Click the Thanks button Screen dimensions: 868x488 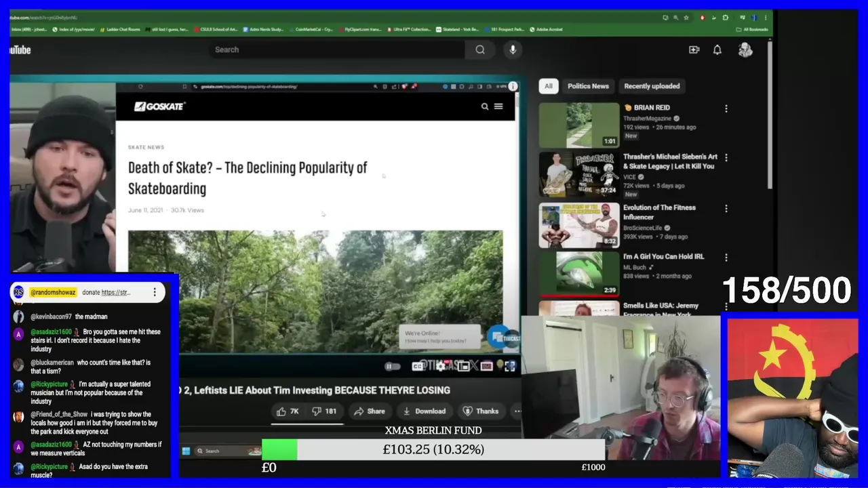click(481, 411)
